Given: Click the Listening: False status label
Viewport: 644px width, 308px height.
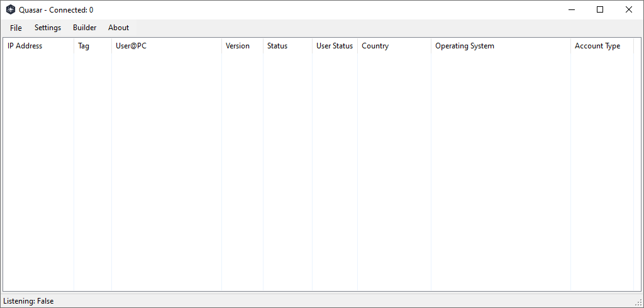Looking at the screenshot, I should click(x=29, y=301).
